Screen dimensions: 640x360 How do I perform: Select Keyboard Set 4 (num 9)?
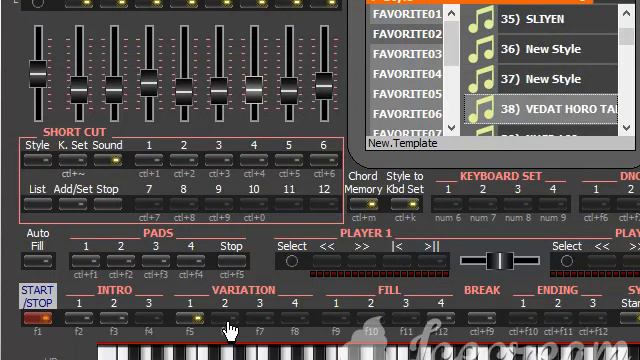pos(553,204)
